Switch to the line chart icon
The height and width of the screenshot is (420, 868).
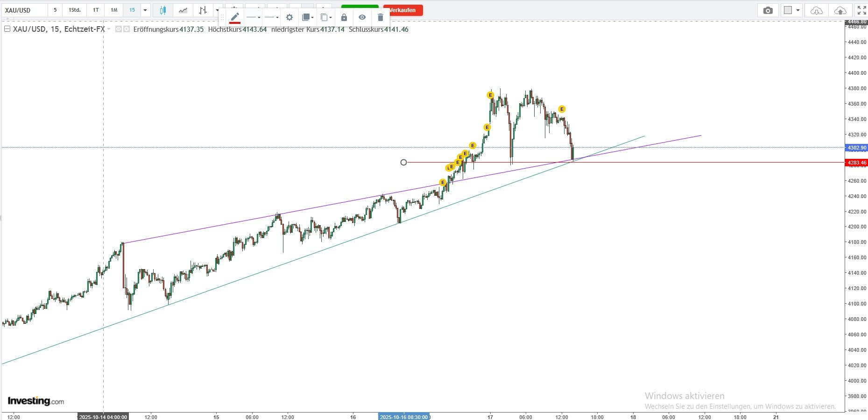click(x=183, y=10)
